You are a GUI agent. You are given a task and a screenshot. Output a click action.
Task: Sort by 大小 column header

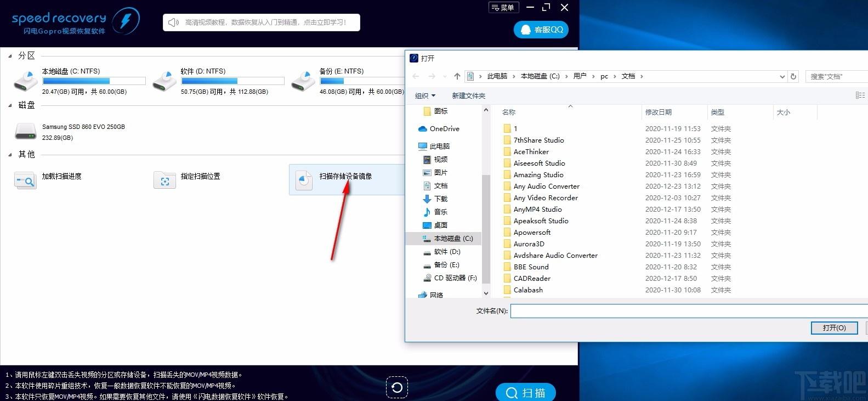[783, 112]
